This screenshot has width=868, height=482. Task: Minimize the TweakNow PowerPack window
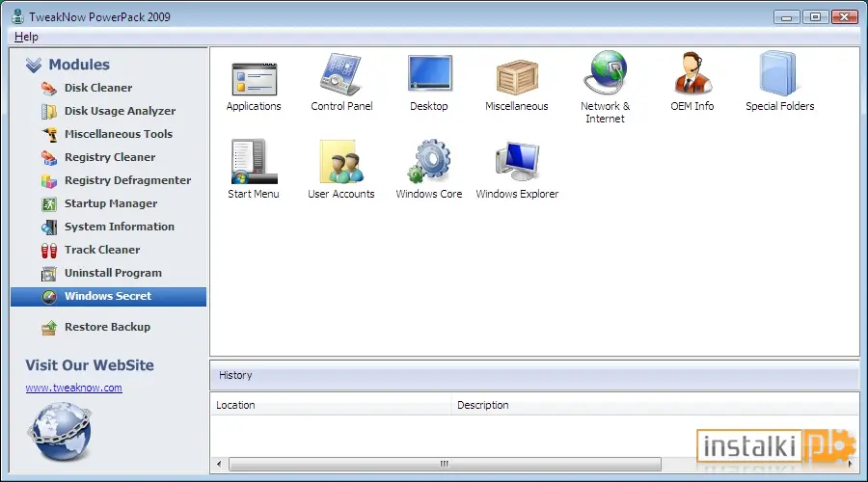[x=787, y=17]
